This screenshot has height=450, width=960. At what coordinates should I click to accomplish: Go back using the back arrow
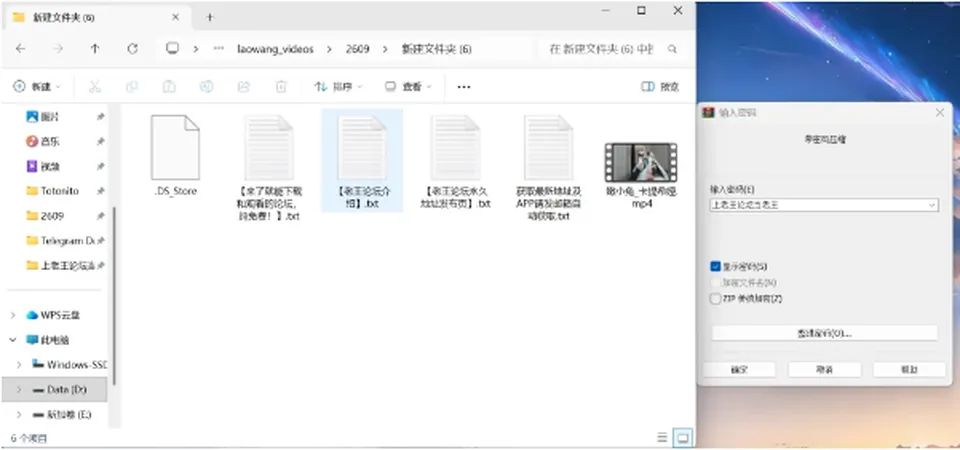coord(20,49)
